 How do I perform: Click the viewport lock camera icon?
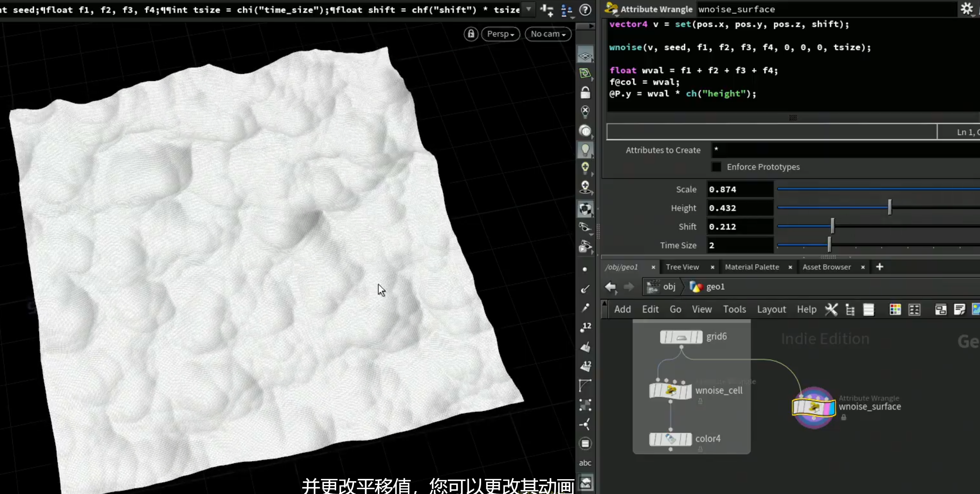[471, 34]
